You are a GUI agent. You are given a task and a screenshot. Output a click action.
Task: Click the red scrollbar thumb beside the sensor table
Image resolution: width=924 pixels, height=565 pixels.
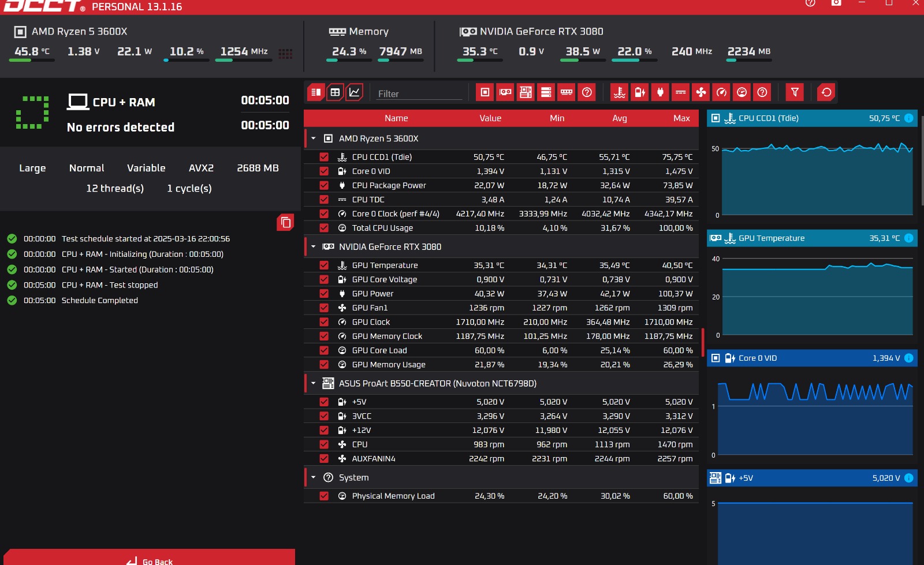[x=703, y=342]
